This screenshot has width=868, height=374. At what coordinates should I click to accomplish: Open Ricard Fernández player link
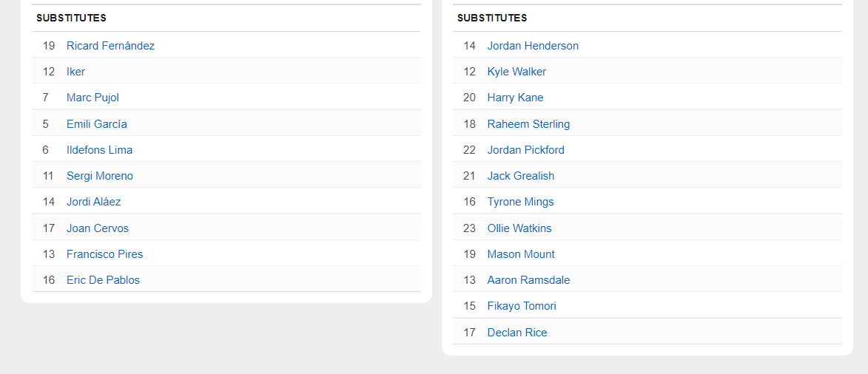tap(110, 46)
